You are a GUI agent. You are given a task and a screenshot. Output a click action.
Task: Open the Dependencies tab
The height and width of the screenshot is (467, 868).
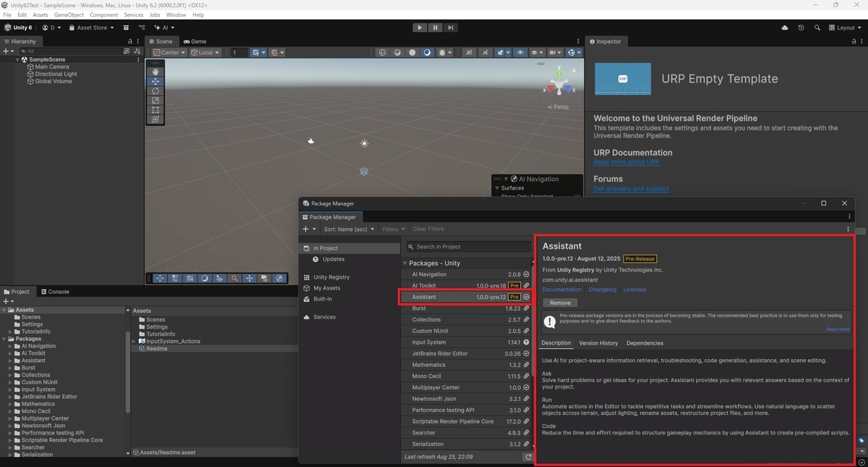coord(644,343)
